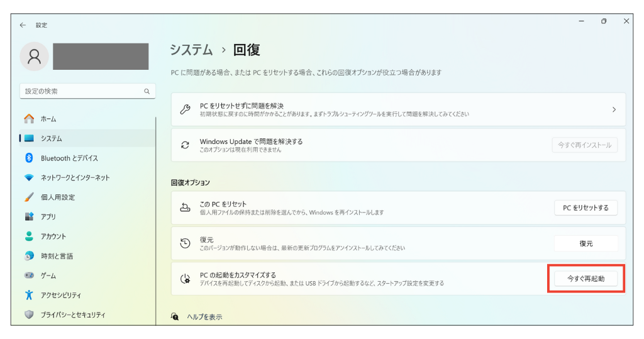Click the reset PC icon
Image resolution: width=644 pixels, height=339 pixels.
tap(186, 208)
